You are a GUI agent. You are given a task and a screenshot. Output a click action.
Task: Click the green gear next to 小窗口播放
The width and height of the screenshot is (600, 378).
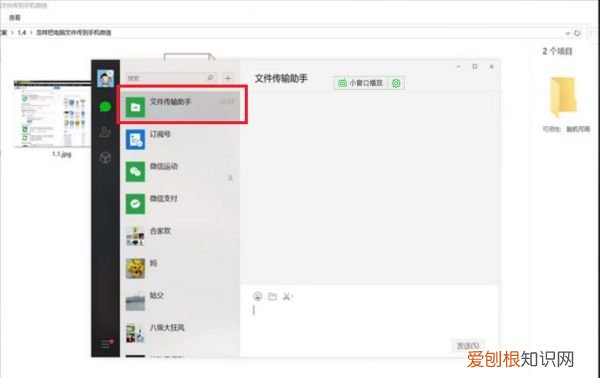[396, 83]
